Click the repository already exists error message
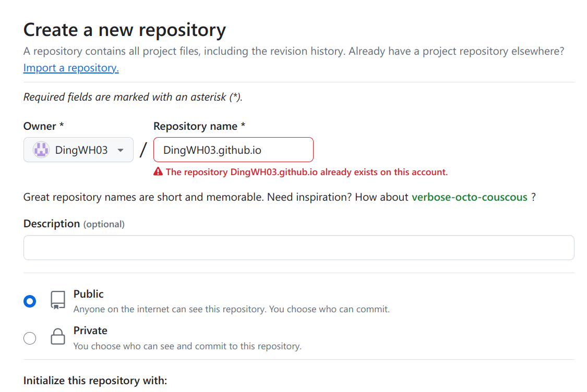 [306, 172]
